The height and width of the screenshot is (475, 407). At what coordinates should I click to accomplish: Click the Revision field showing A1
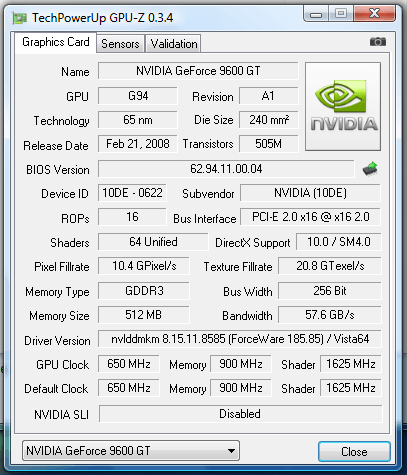[x=268, y=96]
